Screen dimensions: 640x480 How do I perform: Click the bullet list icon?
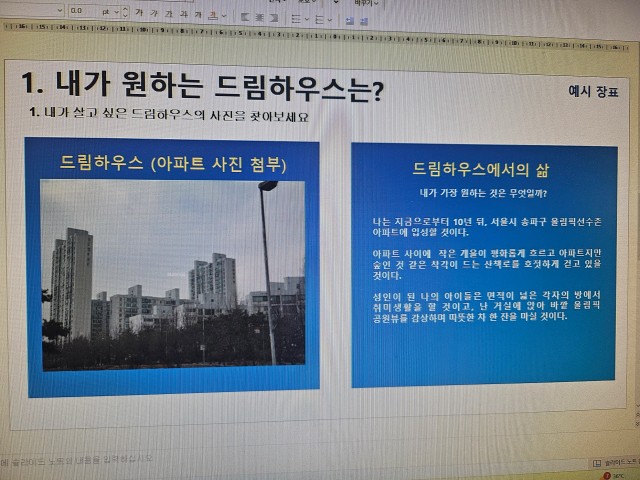pyautogui.click(x=296, y=18)
